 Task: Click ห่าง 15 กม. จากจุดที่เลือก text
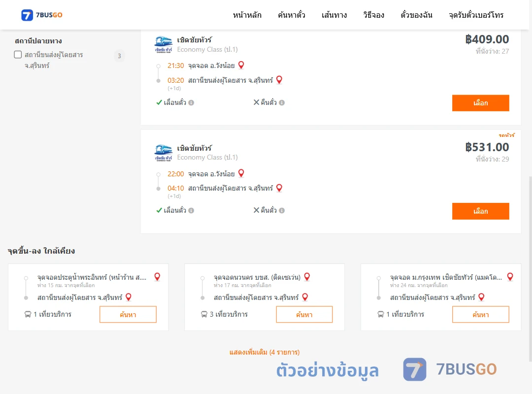(x=66, y=286)
